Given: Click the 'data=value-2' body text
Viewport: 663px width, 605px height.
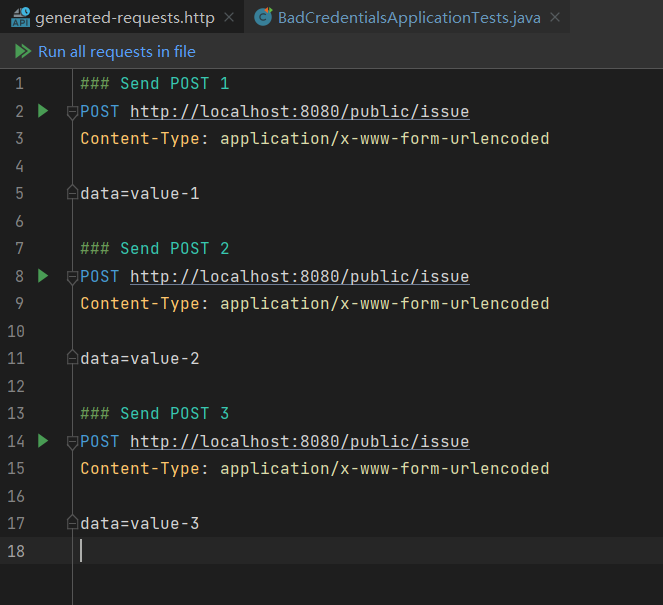Looking at the screenshot, I should (140, 359).
